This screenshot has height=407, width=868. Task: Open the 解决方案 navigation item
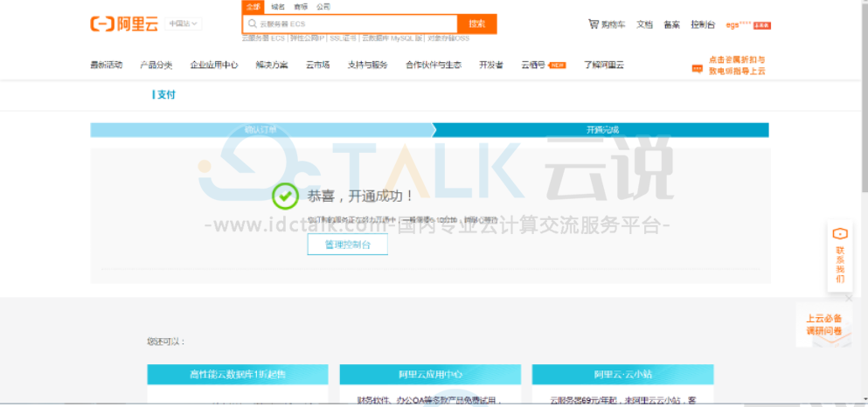pyautogui.click(x=271, y=65)
